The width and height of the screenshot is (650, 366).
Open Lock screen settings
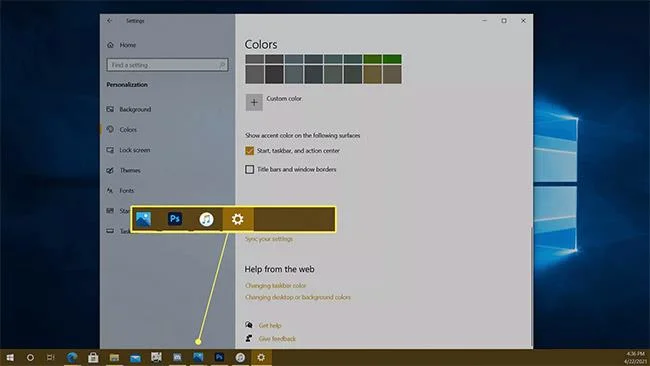[135, 150]
